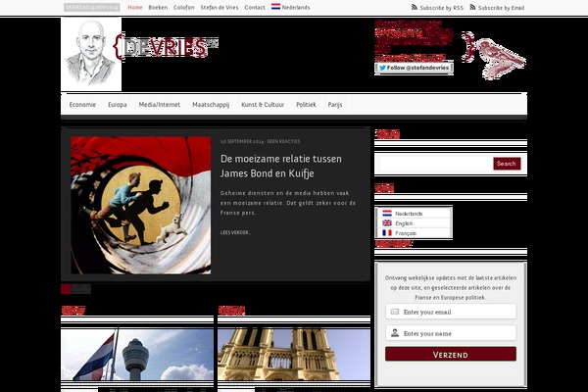
Task: Go to the Europa category
Action: 118,105
